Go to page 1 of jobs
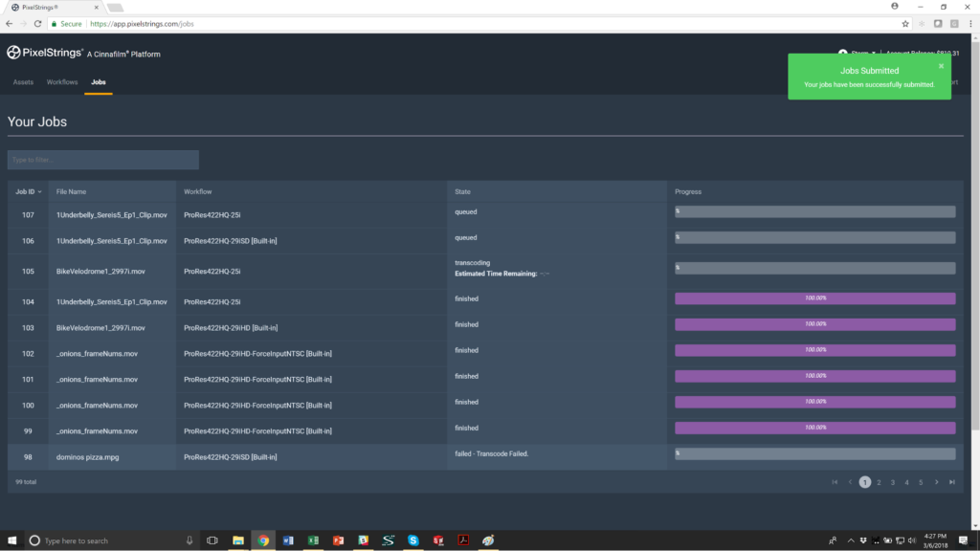The image size is (980, 551). pos(864,482)
